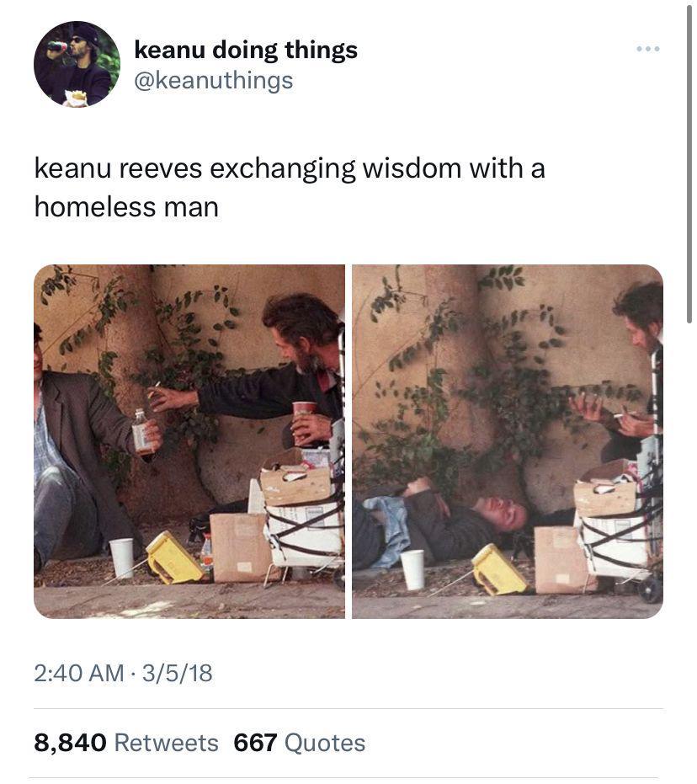The height and width of the screenshot is (784, 697).
Task: Click the word Quotes label
Action: [x=325, y=743]
